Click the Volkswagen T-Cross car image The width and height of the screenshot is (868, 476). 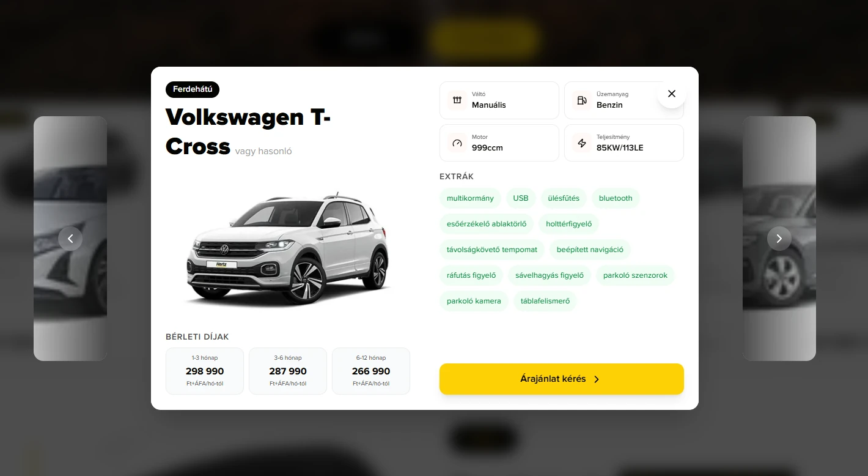pos(288,248)
